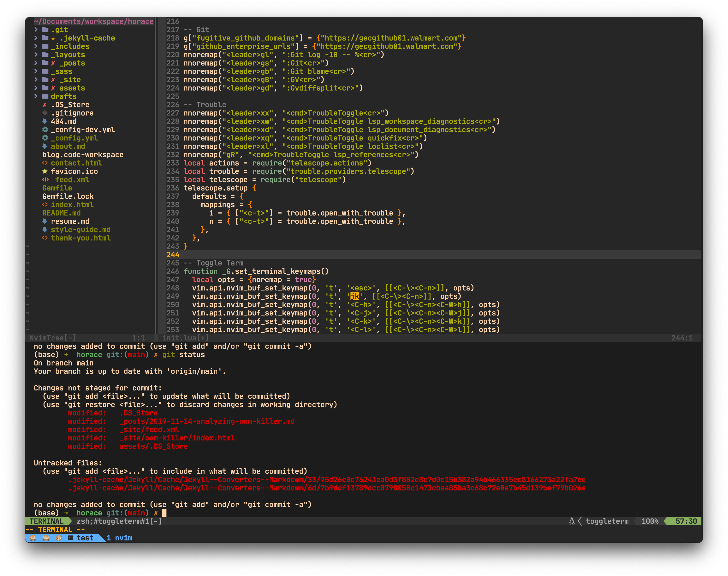This screenshot has height=576, width=728.
Task: Open Gemfile in the file tree
Action: 57,188
